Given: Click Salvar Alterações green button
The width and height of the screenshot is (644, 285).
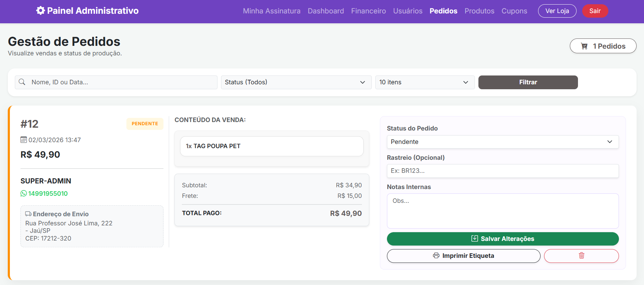Looking at the screenshot, I should (x=502, y=239).
